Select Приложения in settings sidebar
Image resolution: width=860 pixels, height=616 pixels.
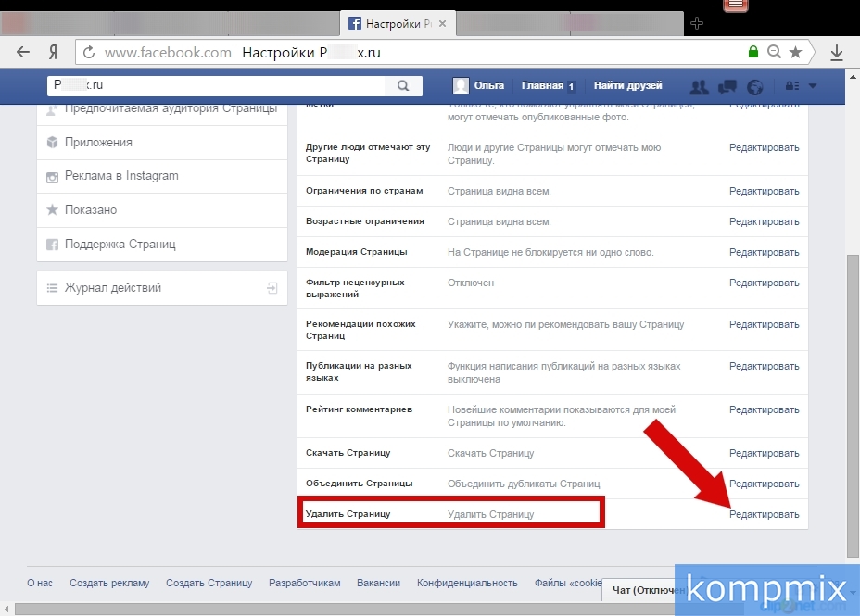162,143
